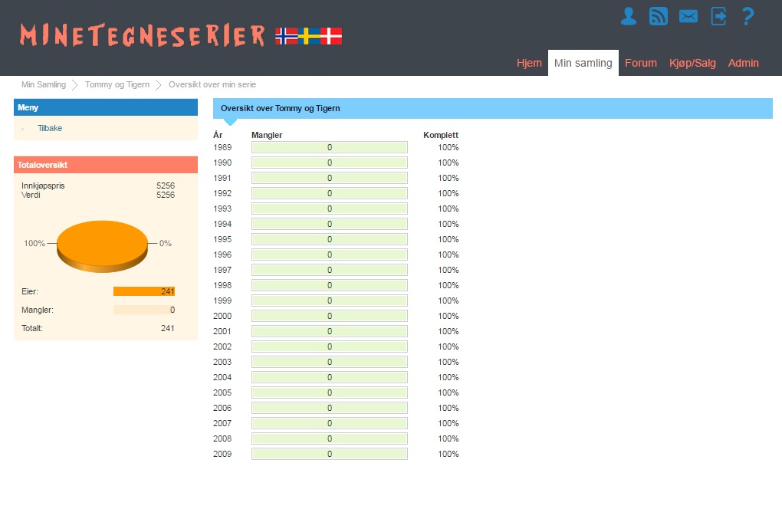Select the Norwegian flag language

click(286, 36)
